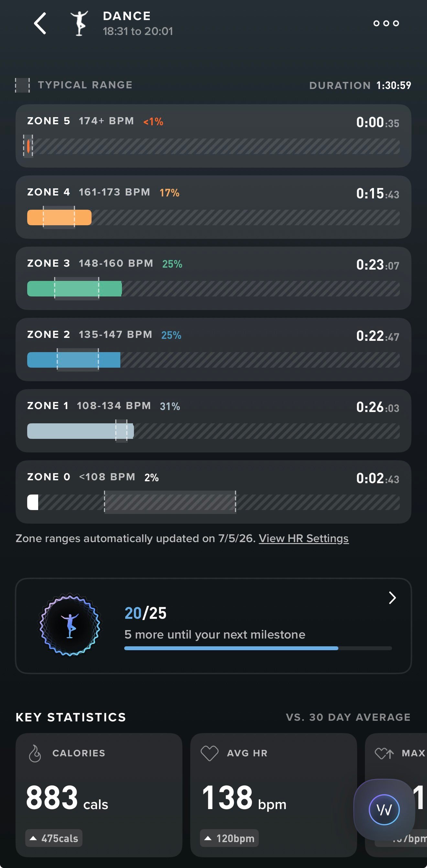Tap the Typical Range legend marker
This screenshot has width=427, height=868.
pyautogui.click(x=23, y=85)
